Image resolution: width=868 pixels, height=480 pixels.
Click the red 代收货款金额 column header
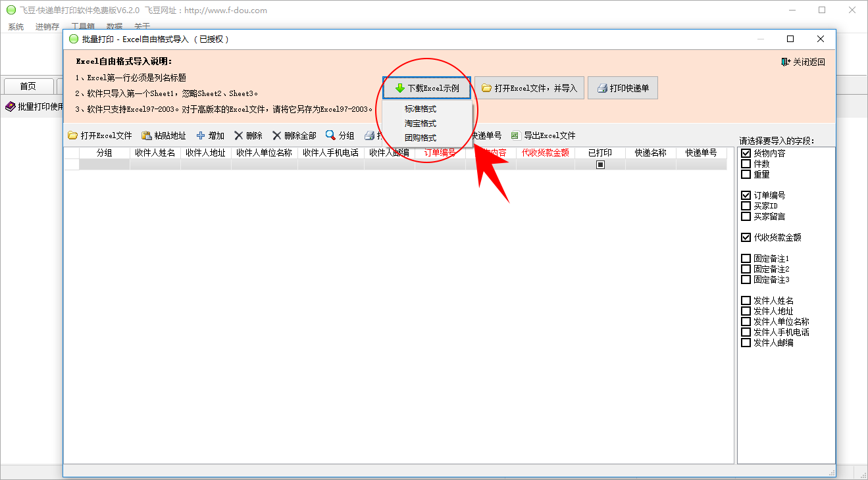tap(546, 153)
